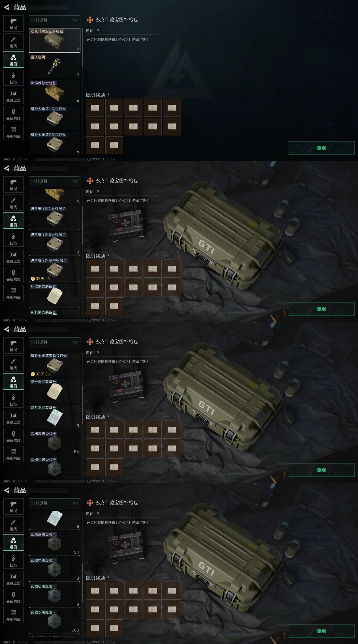This screenshot has width=358, height=644.
Task: Open 典藏工坊 tab in panel listing 量子密钥
Action: pos(13,96)
